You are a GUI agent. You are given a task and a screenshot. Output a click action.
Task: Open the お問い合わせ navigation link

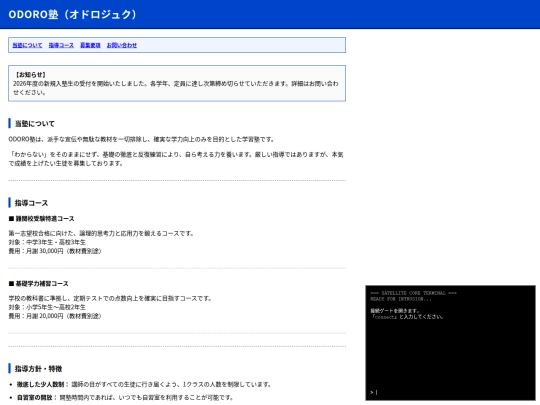[122, 45]
